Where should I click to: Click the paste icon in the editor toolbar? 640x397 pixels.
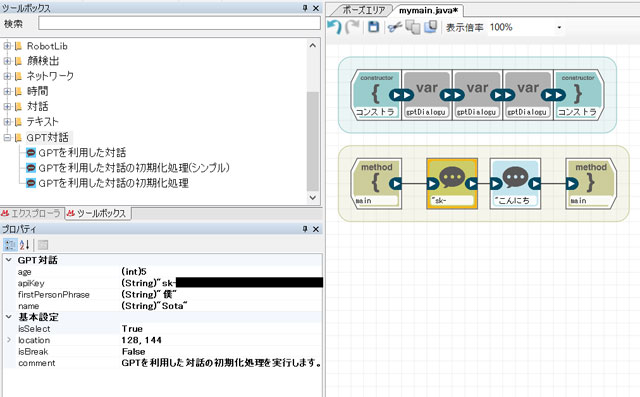tap(431, 27)
